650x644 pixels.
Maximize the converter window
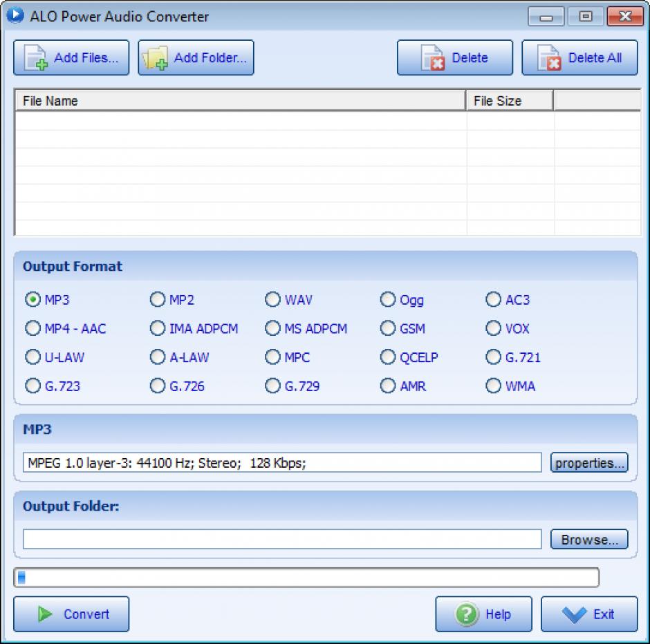585,17
